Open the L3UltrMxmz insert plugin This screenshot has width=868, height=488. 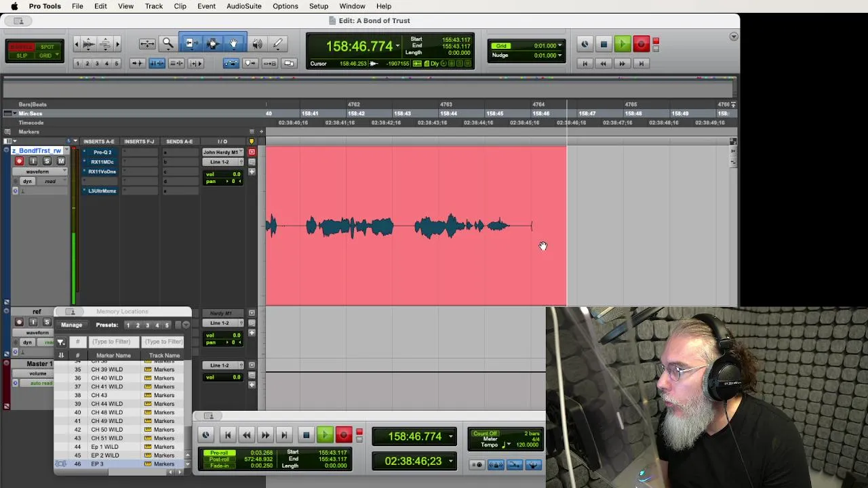click(x=102, y=190)
